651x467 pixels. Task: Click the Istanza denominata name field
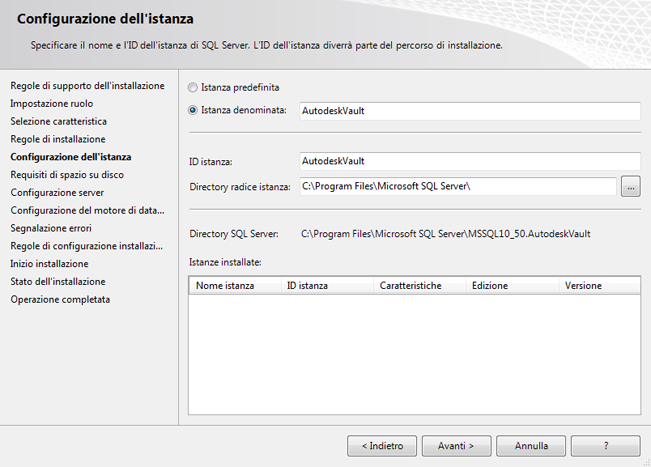tap(469, 111)
